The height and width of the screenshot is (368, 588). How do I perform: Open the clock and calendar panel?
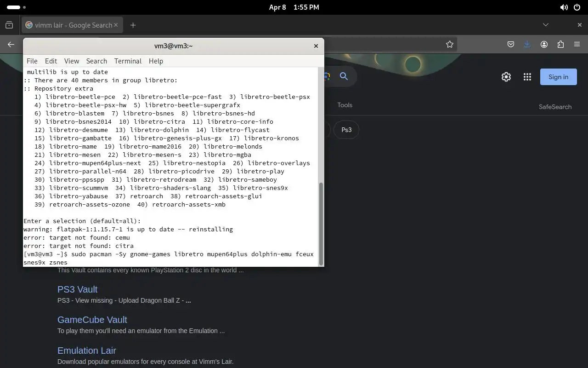(294, 7)
